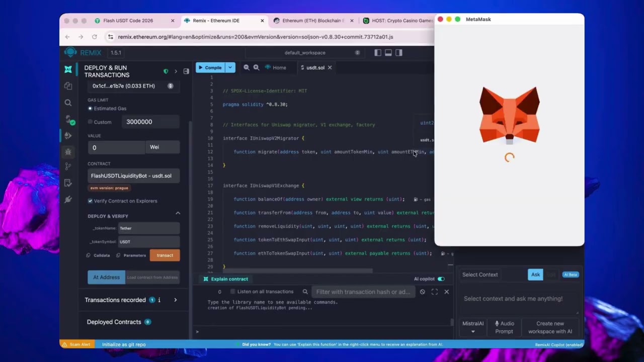
Task: Click the Load contract from Address field
Action: coord(152,277)
